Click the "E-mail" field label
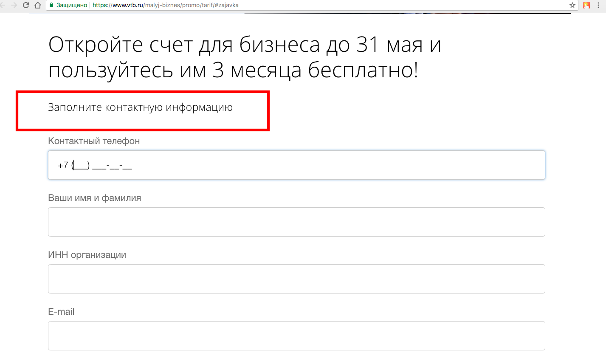 click(61, 312)
